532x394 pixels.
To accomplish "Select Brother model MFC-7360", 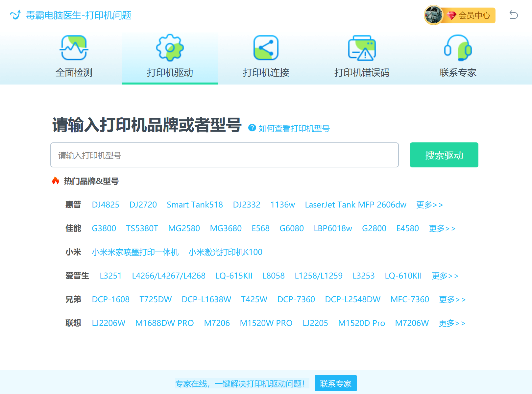I will click(x=410, y=299).
